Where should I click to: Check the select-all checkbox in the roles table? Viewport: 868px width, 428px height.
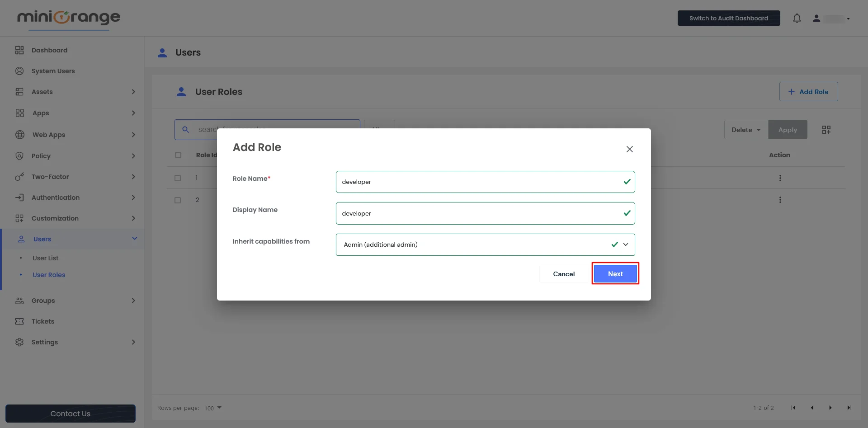178,155
